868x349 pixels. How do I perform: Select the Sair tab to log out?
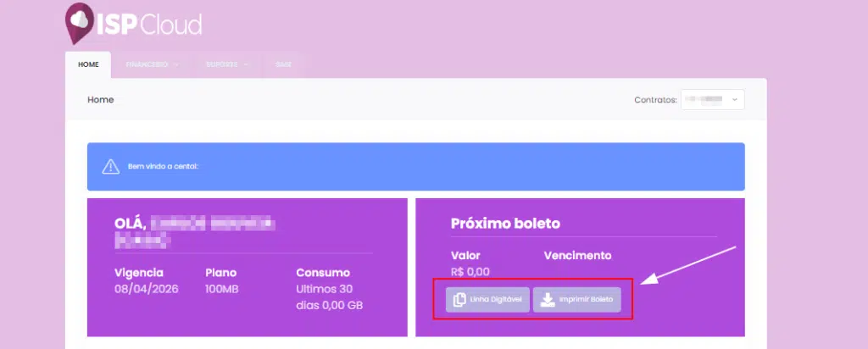(x=283, y=64)
